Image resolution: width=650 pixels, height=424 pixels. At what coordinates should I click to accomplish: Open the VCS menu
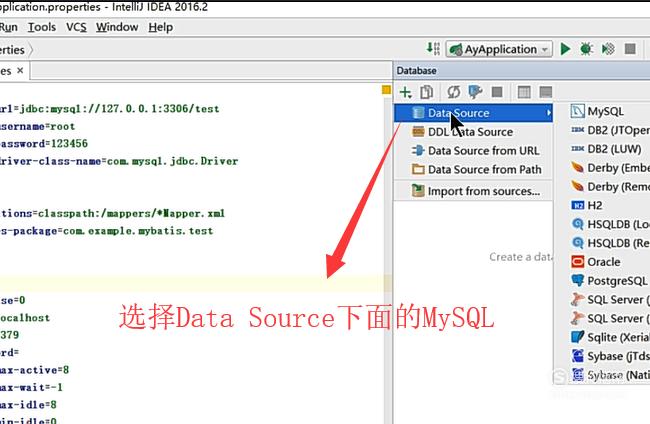pos(76,27)
